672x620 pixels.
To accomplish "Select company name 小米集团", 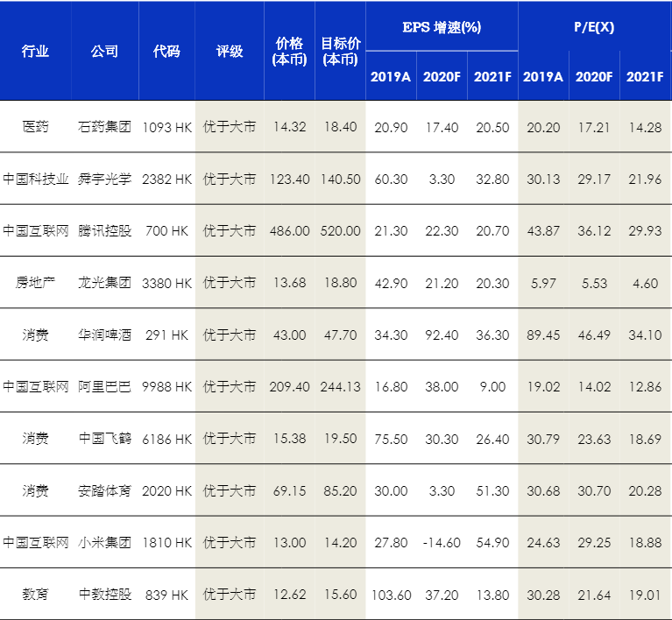I will pos(104,542).
